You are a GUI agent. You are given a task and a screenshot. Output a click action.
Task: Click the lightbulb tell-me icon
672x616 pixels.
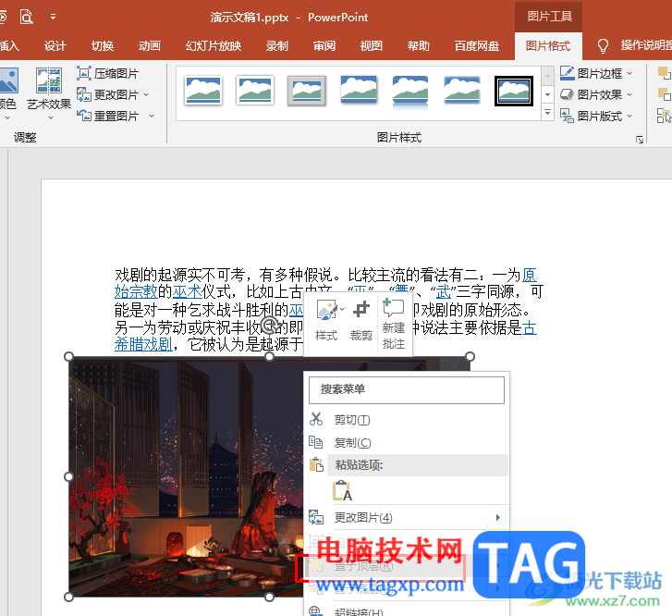point(603,45)
